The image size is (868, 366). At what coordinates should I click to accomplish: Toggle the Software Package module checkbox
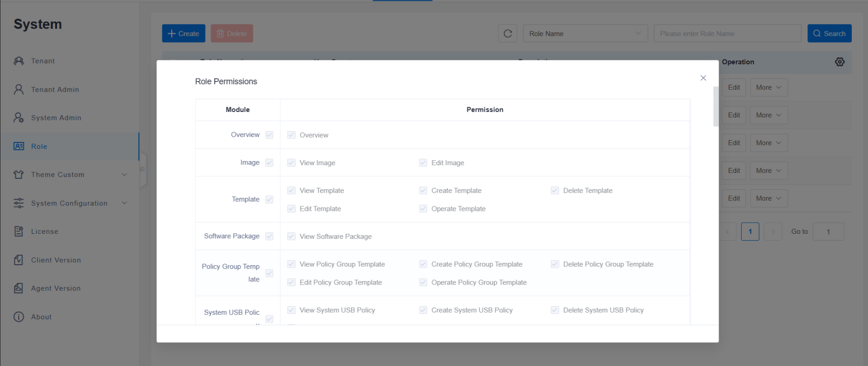tap(269, 236)
